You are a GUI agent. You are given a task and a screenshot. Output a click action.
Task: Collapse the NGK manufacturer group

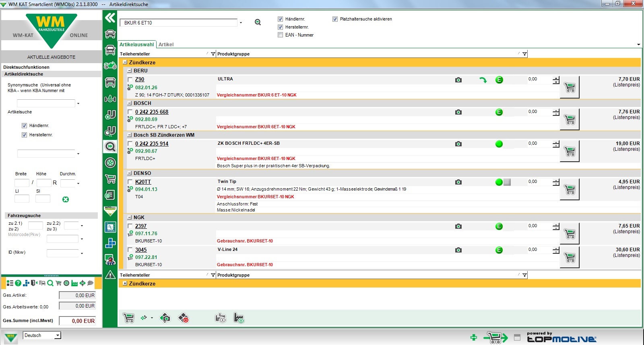point(130,218)
